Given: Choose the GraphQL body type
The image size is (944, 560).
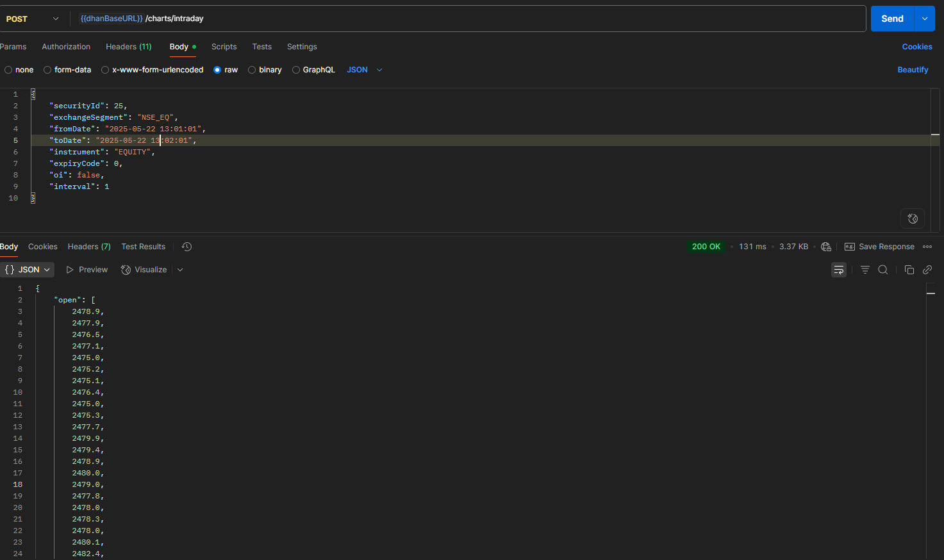Looking at the screenshot, I should click(313, 70).
